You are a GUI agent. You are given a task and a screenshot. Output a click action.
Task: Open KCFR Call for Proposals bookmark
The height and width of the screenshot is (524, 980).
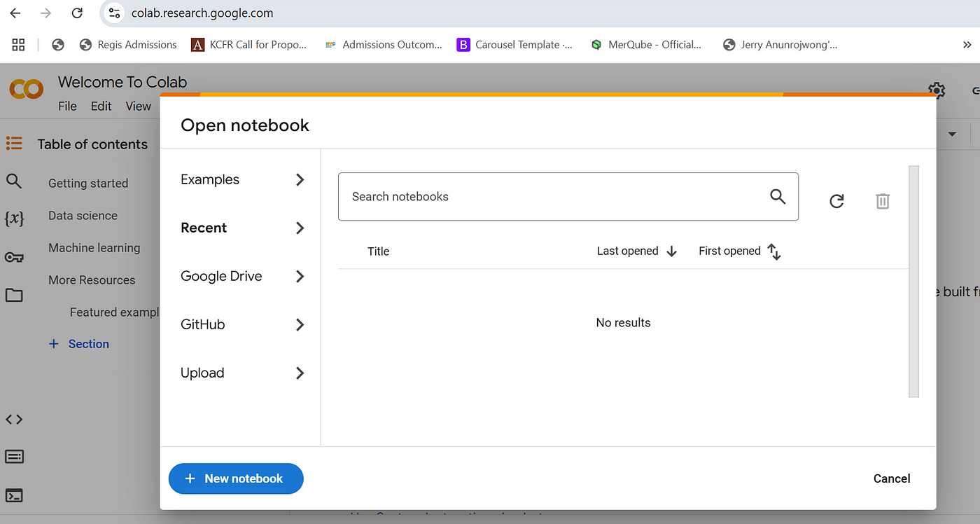(249, 45)
